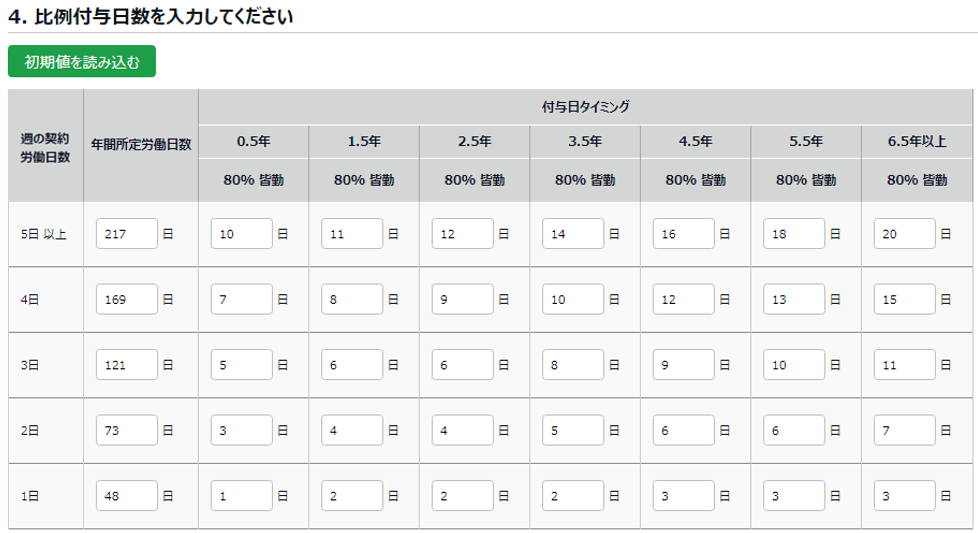Select 5.5年 grant days field for 4日 row
The height and width of the screenshot is (533, 978).
click(x=794, y=299)
